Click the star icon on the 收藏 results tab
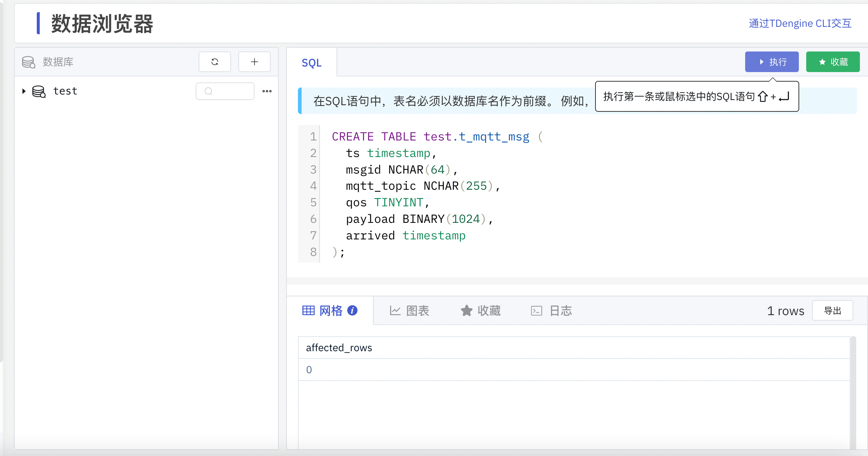 point(466,311)
